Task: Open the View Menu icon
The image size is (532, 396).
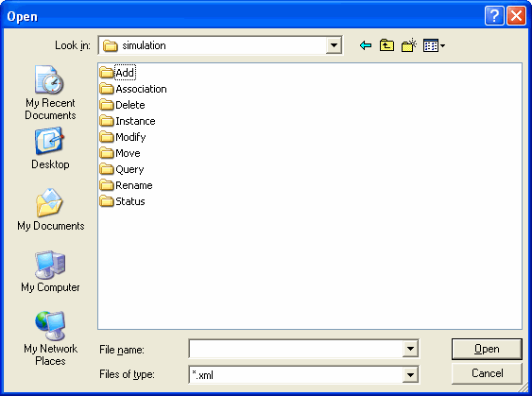Action: pyautogui.click(x=431, y=45)
